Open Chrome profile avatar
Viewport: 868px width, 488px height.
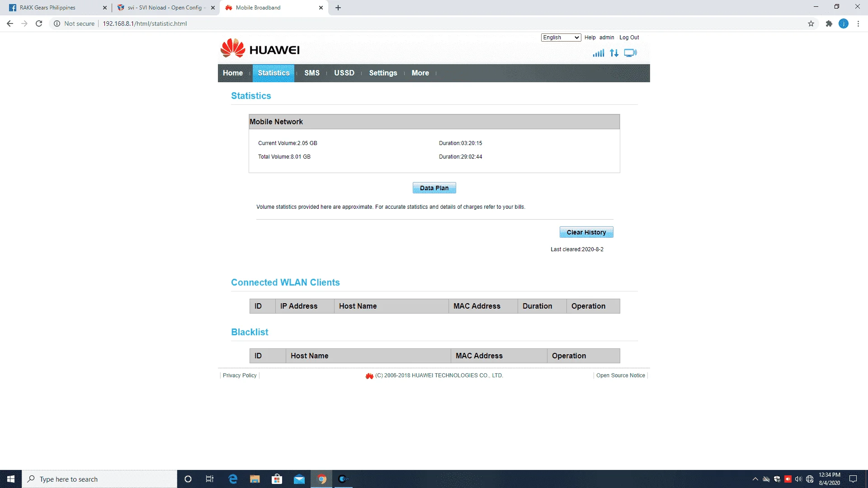pos(844,23)
